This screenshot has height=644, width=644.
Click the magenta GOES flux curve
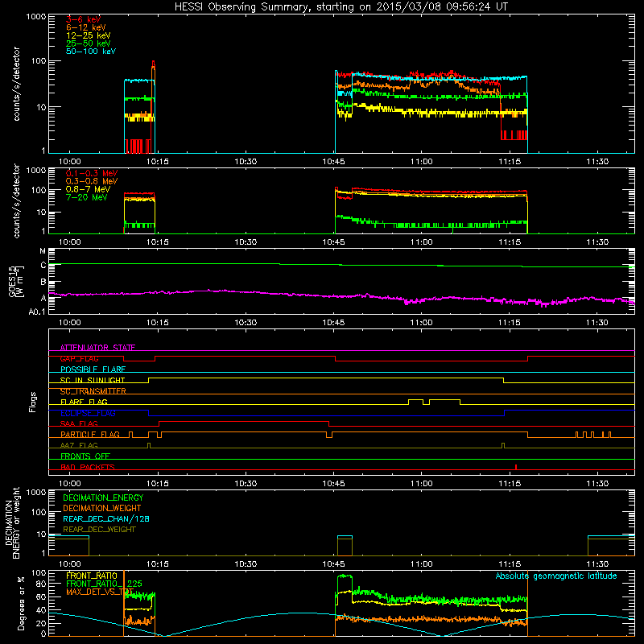(341, 295)
